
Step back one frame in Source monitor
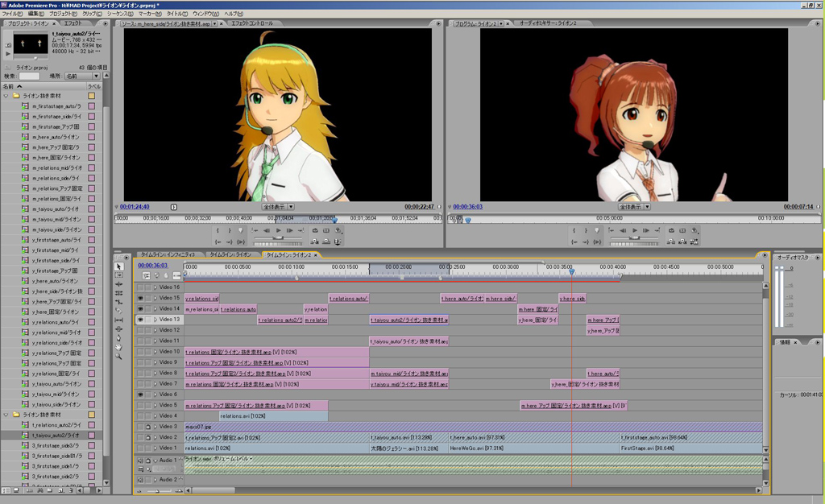[267, 231]
